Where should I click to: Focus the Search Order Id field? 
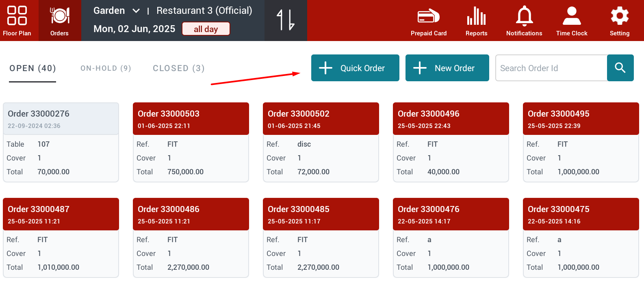pos(551,68)
